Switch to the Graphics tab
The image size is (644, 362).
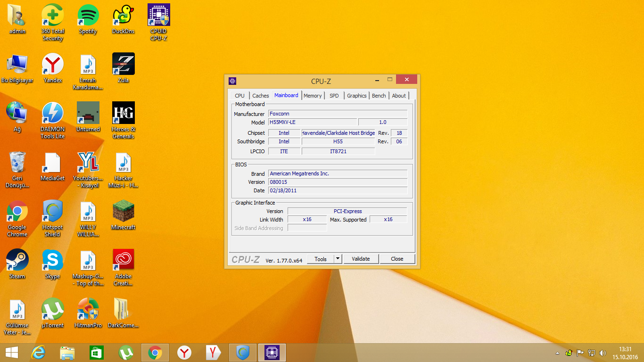coord(356,96)
